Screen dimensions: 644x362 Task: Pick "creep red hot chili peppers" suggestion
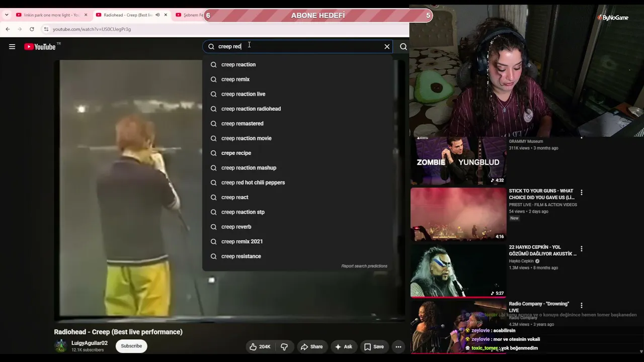click(297, 183)
